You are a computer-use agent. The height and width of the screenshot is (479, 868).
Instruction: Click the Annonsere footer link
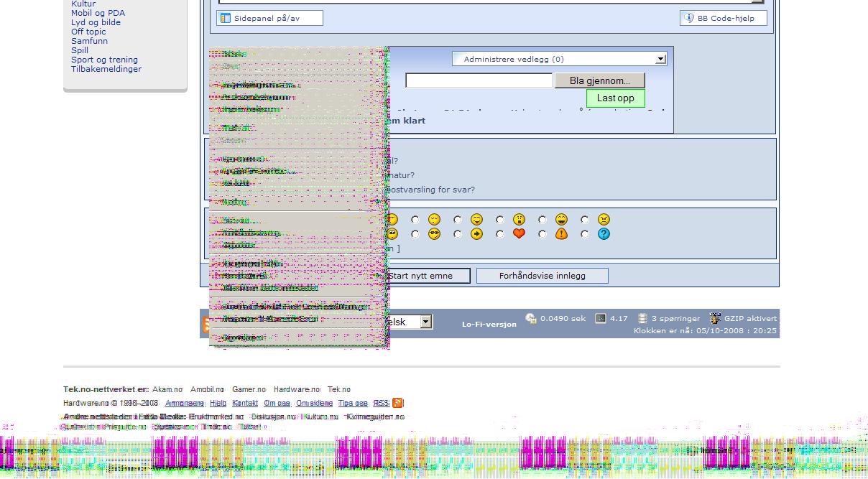point(185,404)
